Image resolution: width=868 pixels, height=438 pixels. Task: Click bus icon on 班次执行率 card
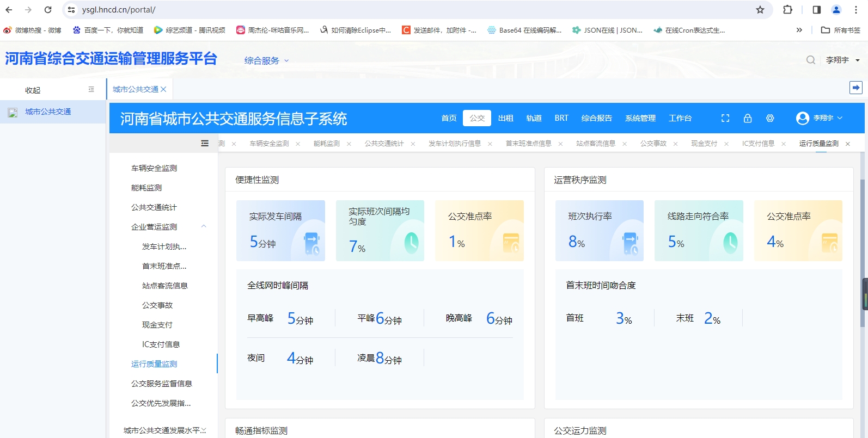pos(631,243)
